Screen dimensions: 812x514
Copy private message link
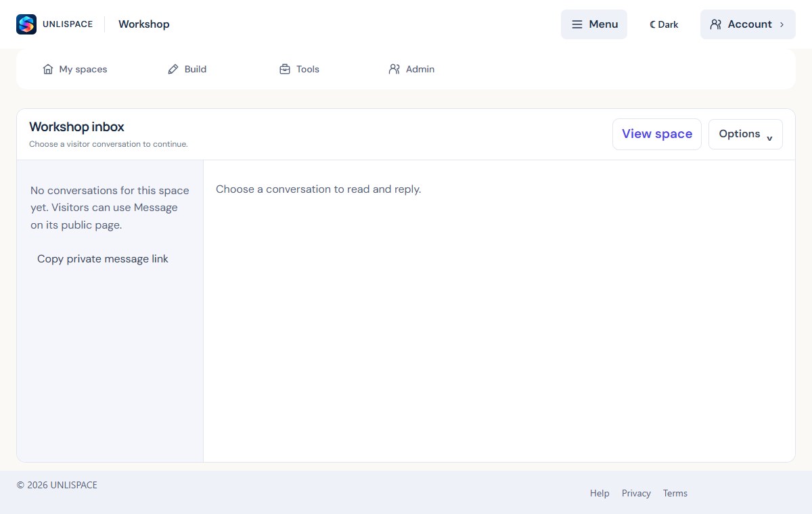(103, 259)
